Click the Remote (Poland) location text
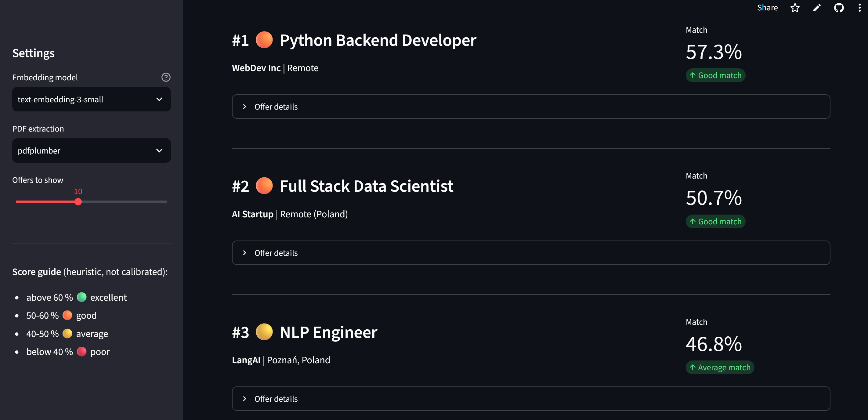868x420 pixels. tap(314, 214)
